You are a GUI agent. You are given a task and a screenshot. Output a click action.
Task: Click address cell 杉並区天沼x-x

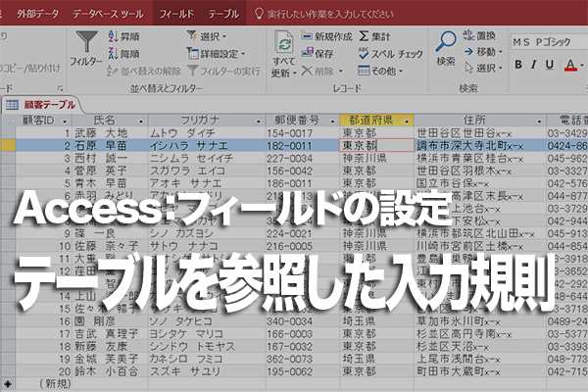point(480,347)
